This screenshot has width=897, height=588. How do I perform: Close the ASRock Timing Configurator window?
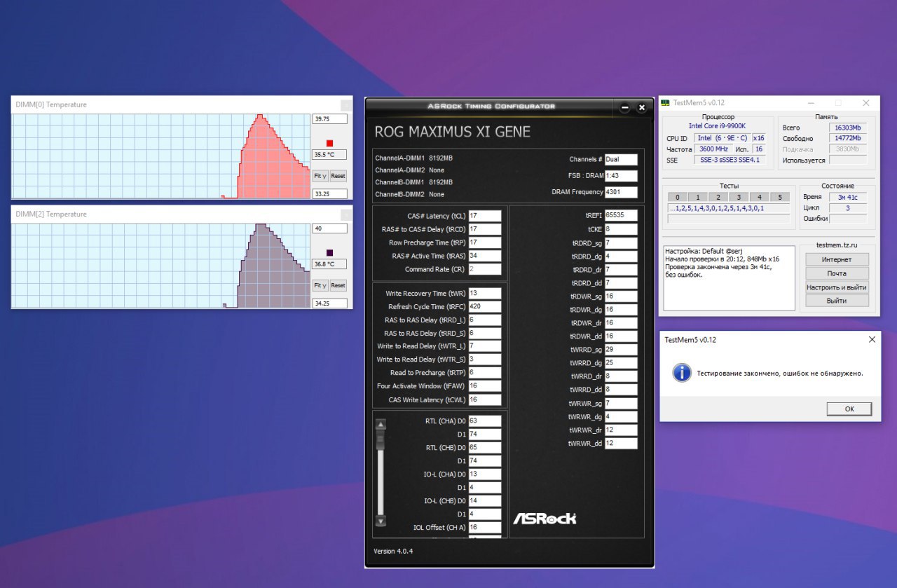[x=641, y=107]
